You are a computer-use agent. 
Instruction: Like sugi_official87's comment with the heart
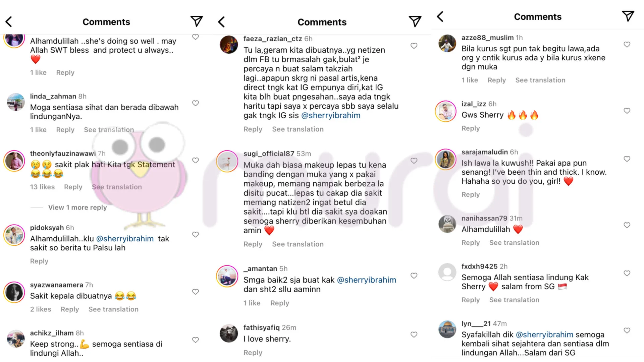414,161
